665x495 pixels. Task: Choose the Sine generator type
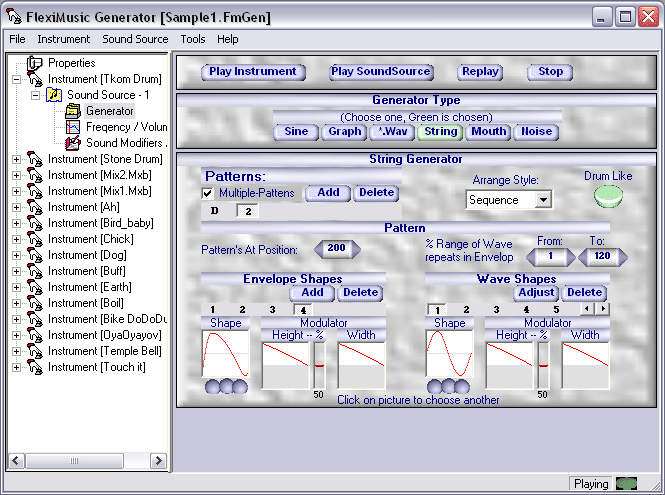296,131
